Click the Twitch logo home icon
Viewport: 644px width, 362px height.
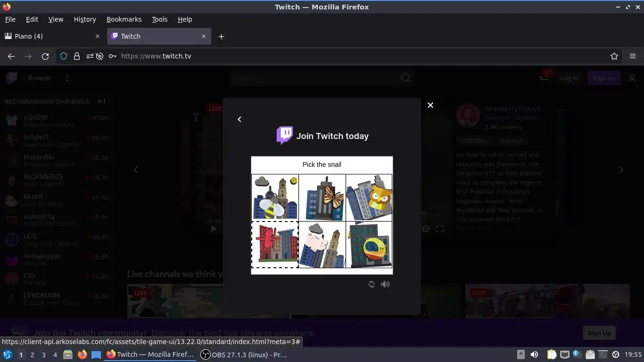[x=11, y=78]
